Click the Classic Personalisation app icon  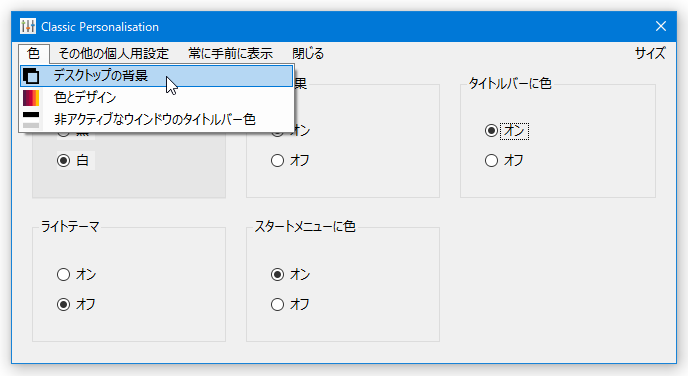click(x=28, y=26)
